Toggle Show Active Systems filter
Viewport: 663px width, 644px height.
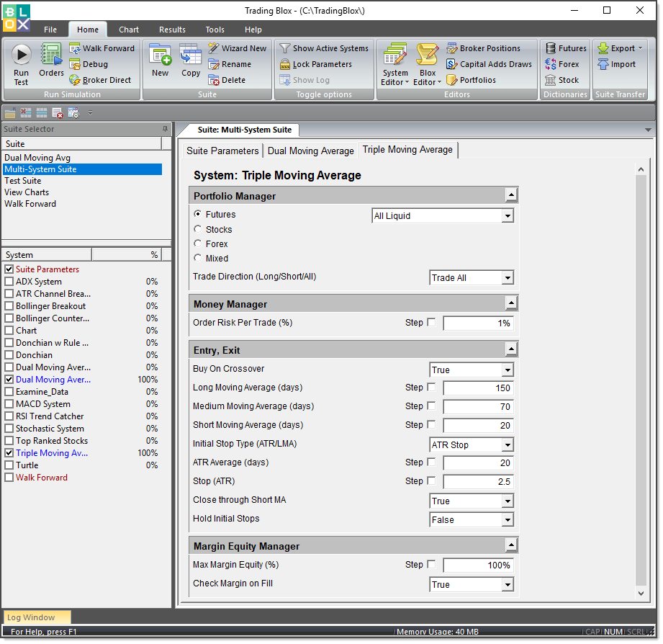[324, 48]
